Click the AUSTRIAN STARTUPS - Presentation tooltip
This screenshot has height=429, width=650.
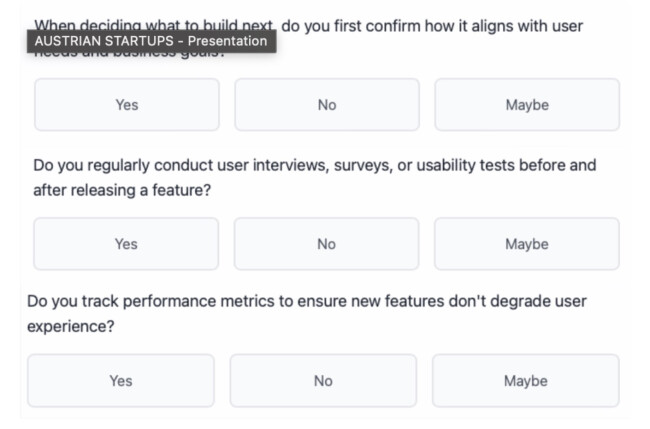[151, 41]
